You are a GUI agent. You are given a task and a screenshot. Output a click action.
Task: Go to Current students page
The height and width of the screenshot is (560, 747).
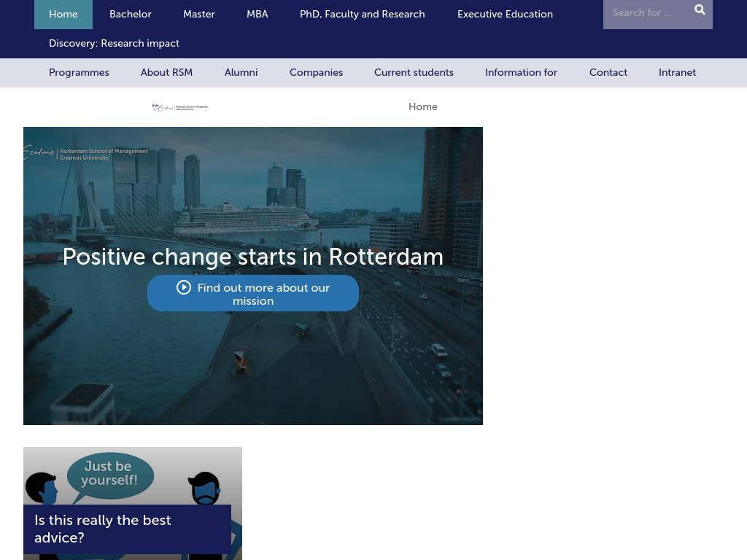pos(414,73)
